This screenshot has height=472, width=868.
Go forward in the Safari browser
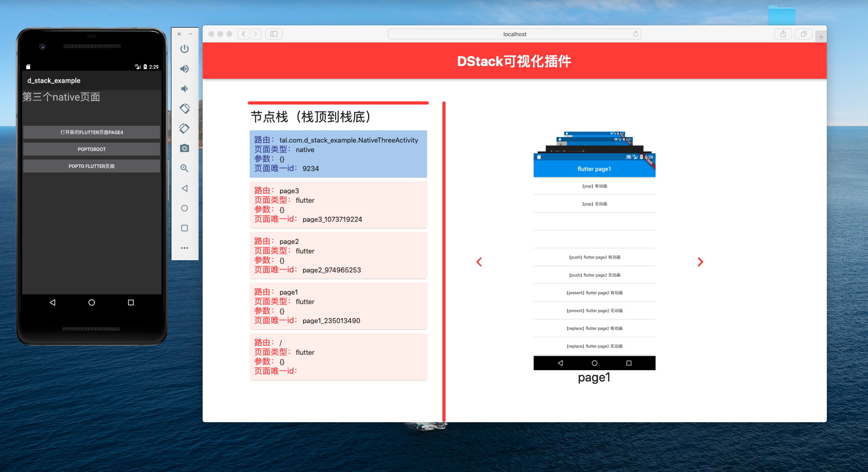pos(256,34)
